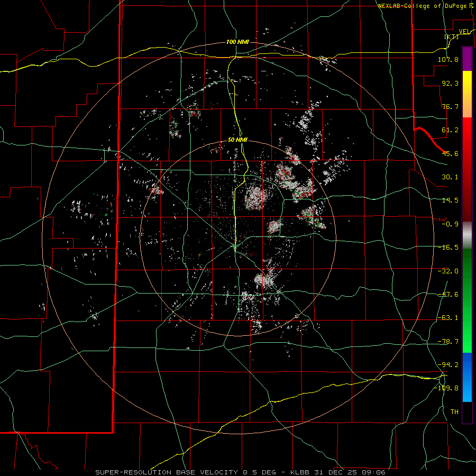Select the 45.6 velocity scale value
This screenshot has height=476, width=476.
tap(450, 153)
